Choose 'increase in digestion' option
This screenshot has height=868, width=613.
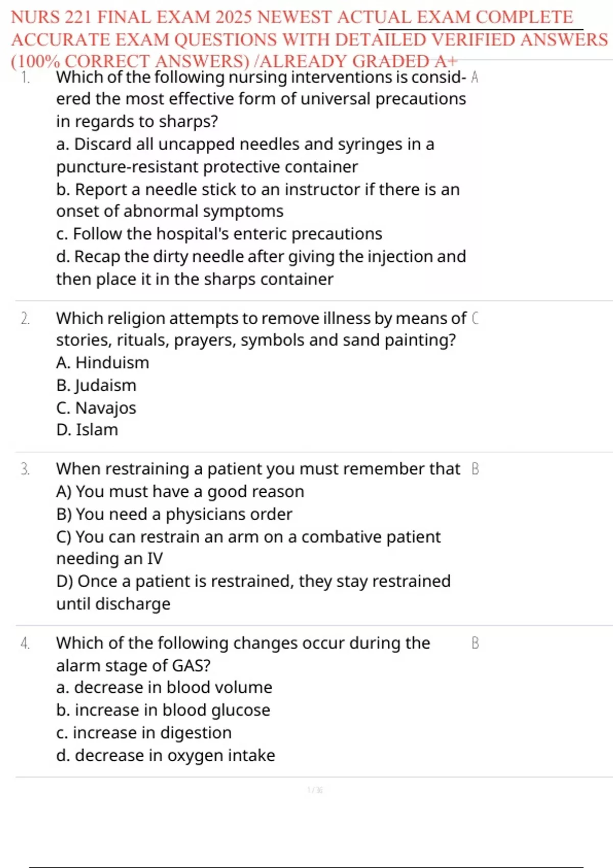coord(144,733)
